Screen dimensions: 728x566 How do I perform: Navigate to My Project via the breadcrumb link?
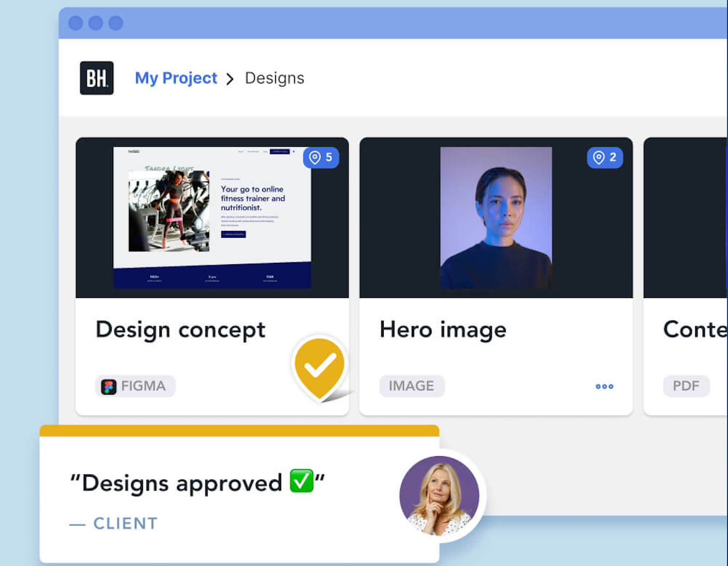pyautogui.click(x=176, y=78)
